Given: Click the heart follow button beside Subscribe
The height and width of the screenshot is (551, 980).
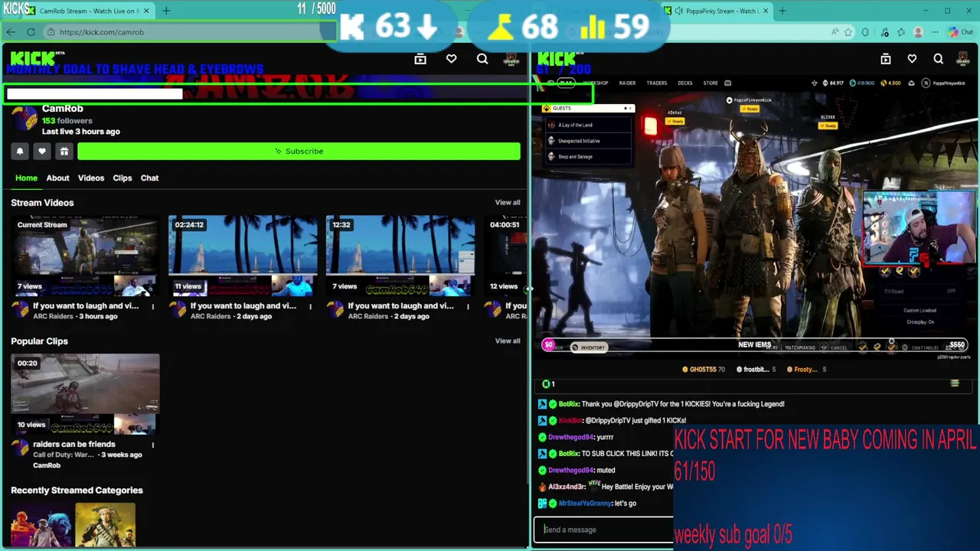Looking at the screenshot, I should click(42, 152).
